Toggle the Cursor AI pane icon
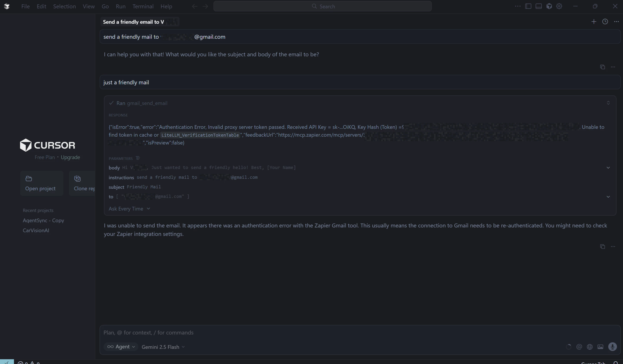This screenshot has width=623, height=364. click(x=549, y=6)
